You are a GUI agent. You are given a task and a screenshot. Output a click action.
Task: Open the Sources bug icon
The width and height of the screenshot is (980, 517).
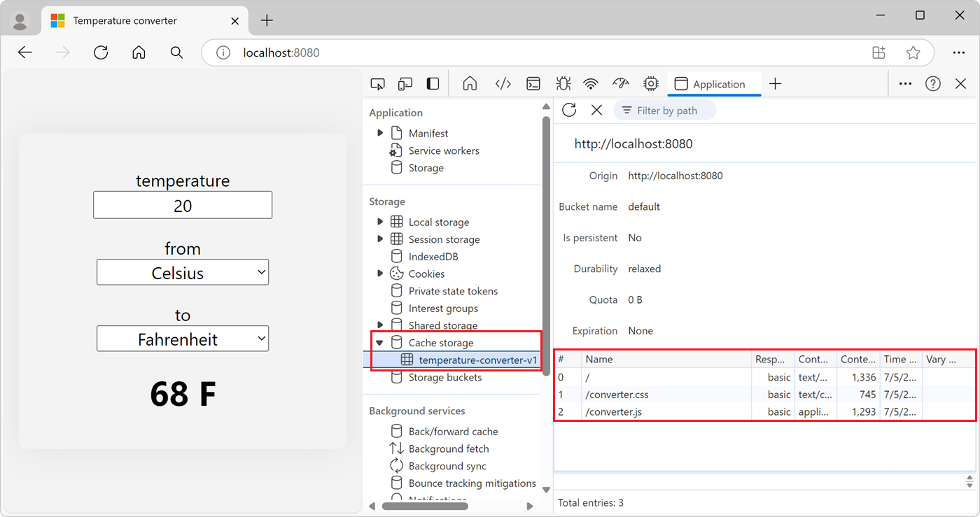click(x=563, y=84)
